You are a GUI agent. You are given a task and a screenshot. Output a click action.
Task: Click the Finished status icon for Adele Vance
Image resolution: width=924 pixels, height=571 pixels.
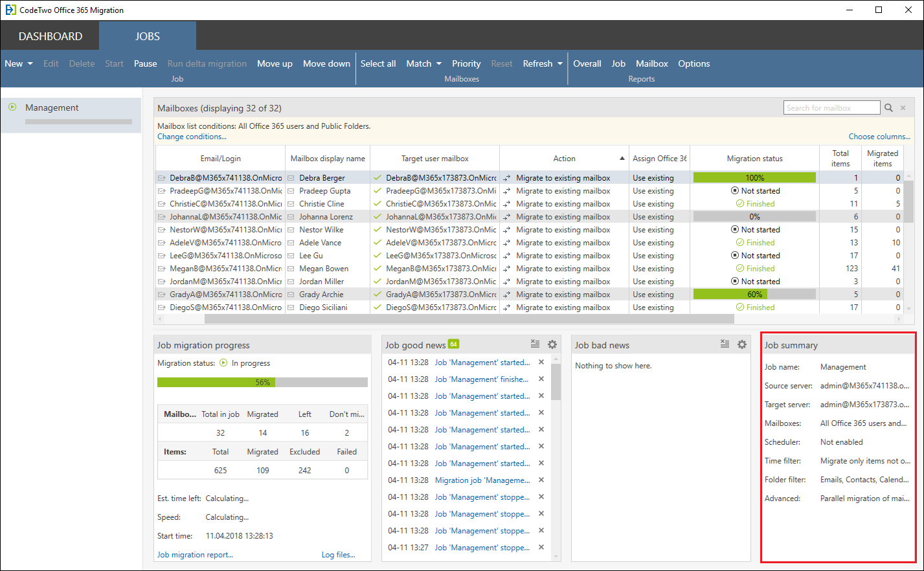pyautogui.click(x=740, y=243)
